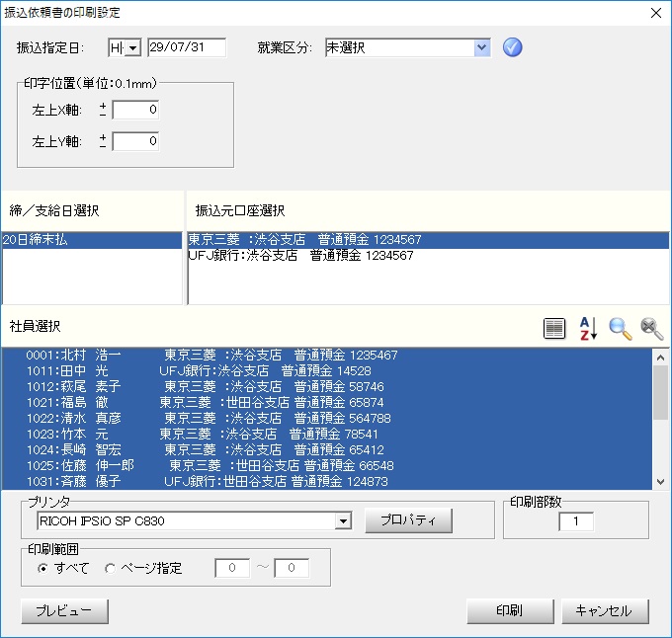
Task: Click the list view icon in 社員選択
Action: coord(554,329)
